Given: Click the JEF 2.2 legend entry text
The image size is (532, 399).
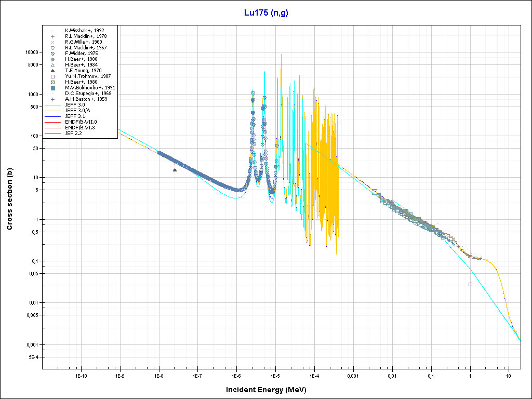Looking at the screenshot, I should (74, 134).
